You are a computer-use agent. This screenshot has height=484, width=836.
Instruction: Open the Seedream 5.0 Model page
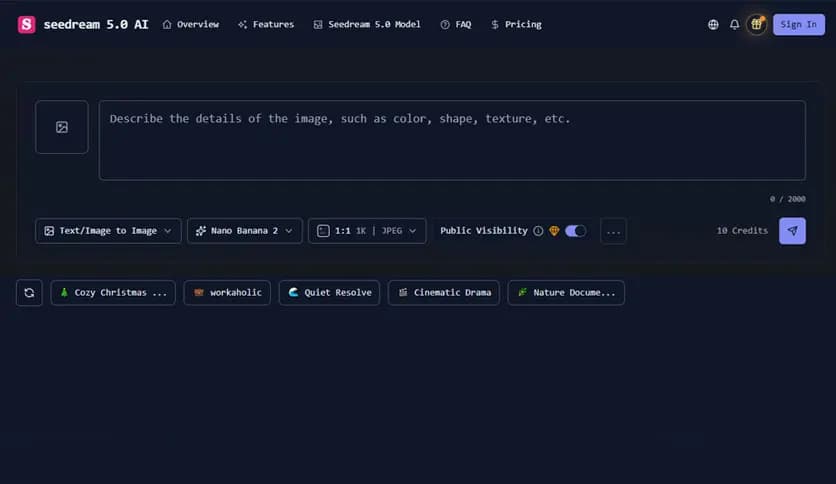tap(367, 25)
